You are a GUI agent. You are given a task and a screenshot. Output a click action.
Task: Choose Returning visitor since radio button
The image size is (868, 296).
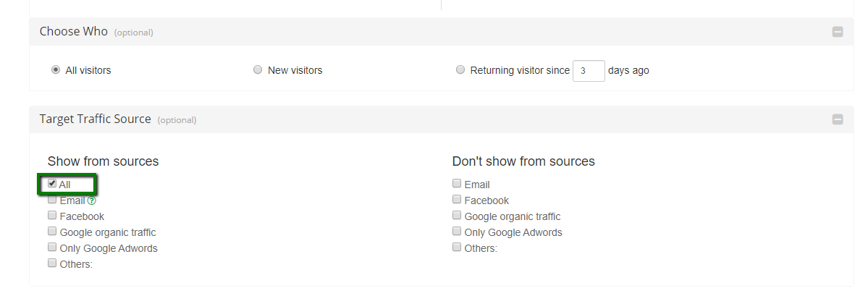(x=460, y=70)
